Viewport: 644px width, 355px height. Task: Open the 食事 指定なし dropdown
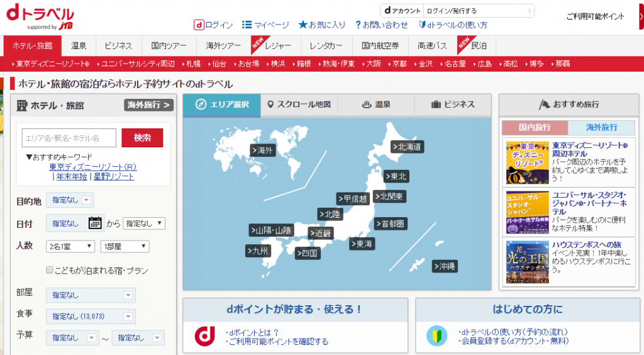(91, 317)
